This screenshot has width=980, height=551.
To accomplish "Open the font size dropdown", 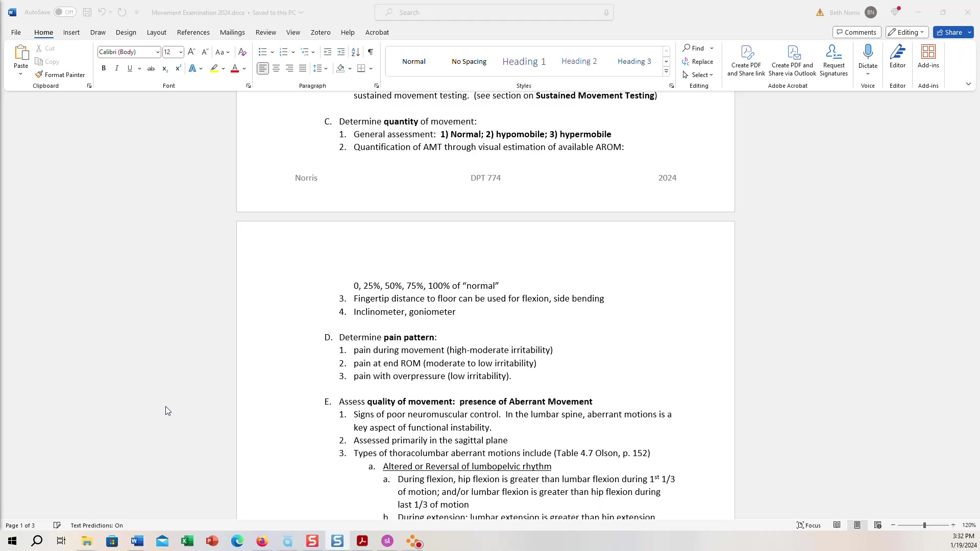I will 181,52.
